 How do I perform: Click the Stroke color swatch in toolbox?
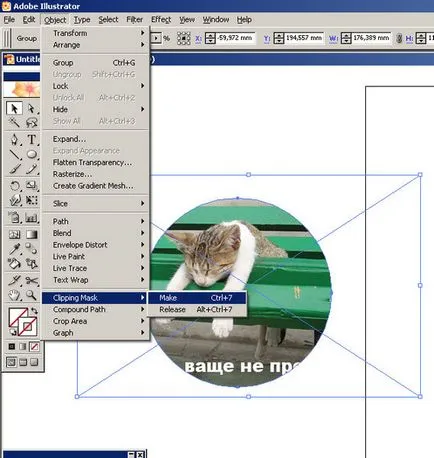(x=27, y=326)
